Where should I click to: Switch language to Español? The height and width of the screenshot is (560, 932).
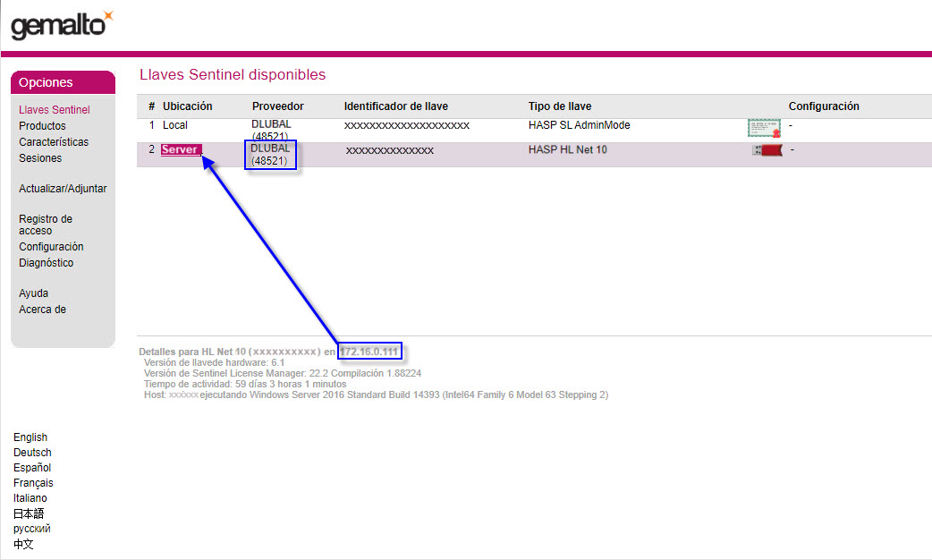click(32, 468)
